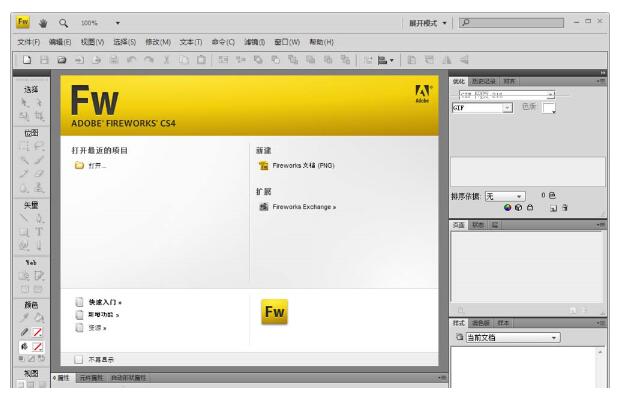
Task: Open the View (V) menu
Action: pyautogui.click(x=92, y=42)
